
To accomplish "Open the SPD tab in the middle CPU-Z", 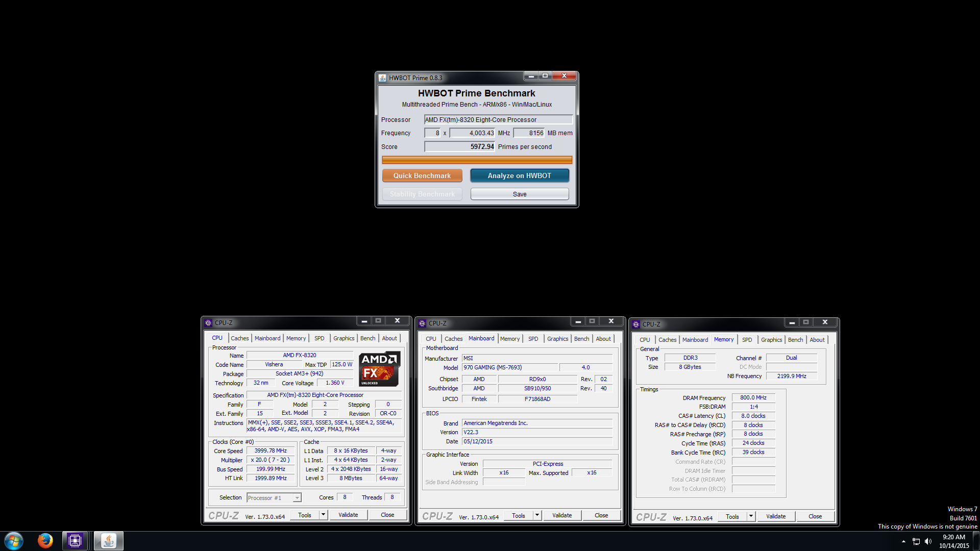I will tap(533, 339).
